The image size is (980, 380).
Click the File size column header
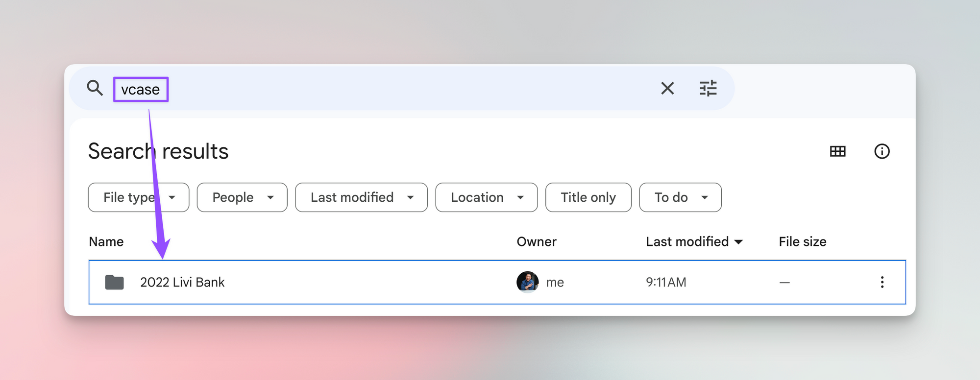[802, 241]
